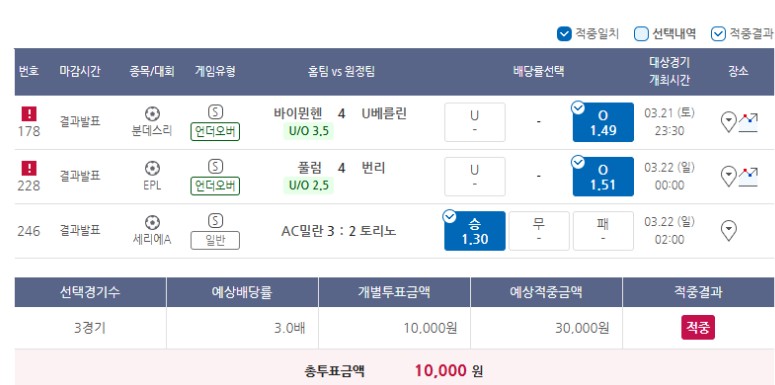Screen dimensions: 775x385
Task: Select the Over 1.51 odds for Fulham match
Action: [603, 176]
